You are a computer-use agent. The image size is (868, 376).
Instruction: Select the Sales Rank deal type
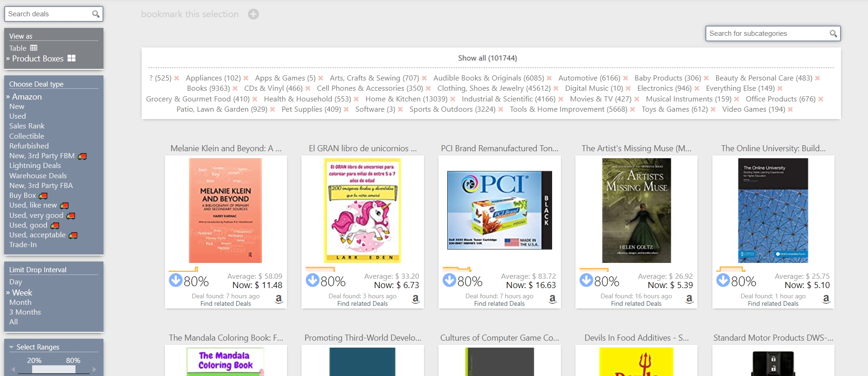coord(27,126)
